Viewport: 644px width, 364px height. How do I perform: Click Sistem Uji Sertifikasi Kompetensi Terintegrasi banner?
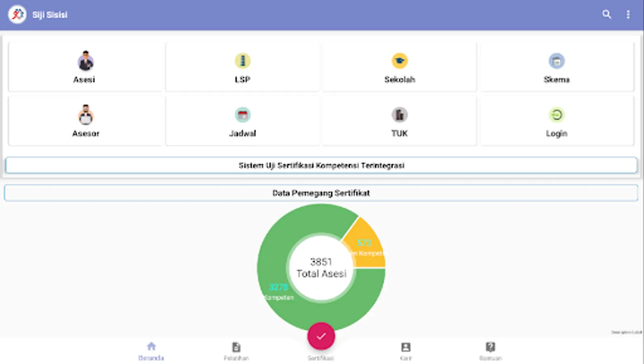pyautogui.click(x=321, y=165)
